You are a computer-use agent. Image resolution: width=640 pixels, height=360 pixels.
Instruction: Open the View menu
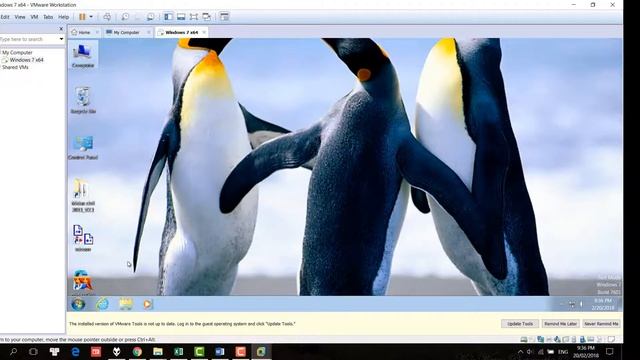coord(20,17)
